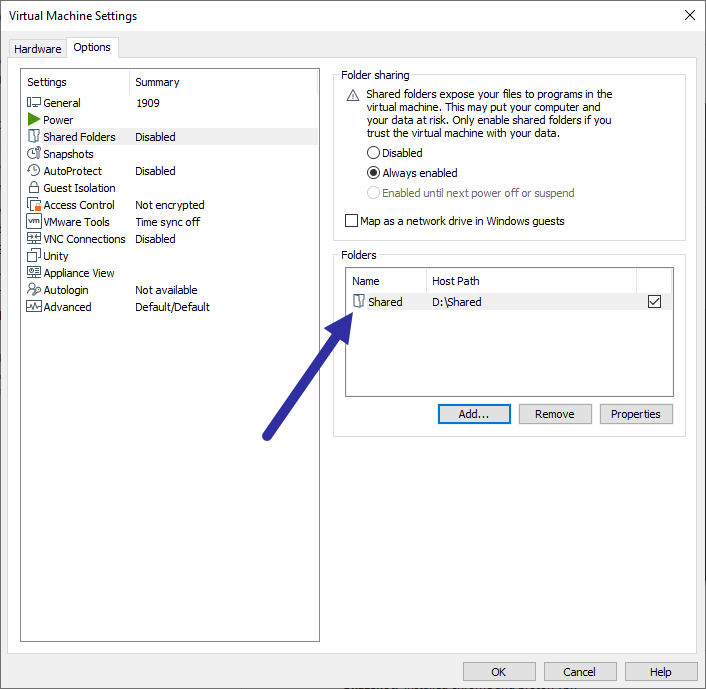The image size is (706, 689).
Task: Open folder Properties button
Action: (x=636, y=414)
